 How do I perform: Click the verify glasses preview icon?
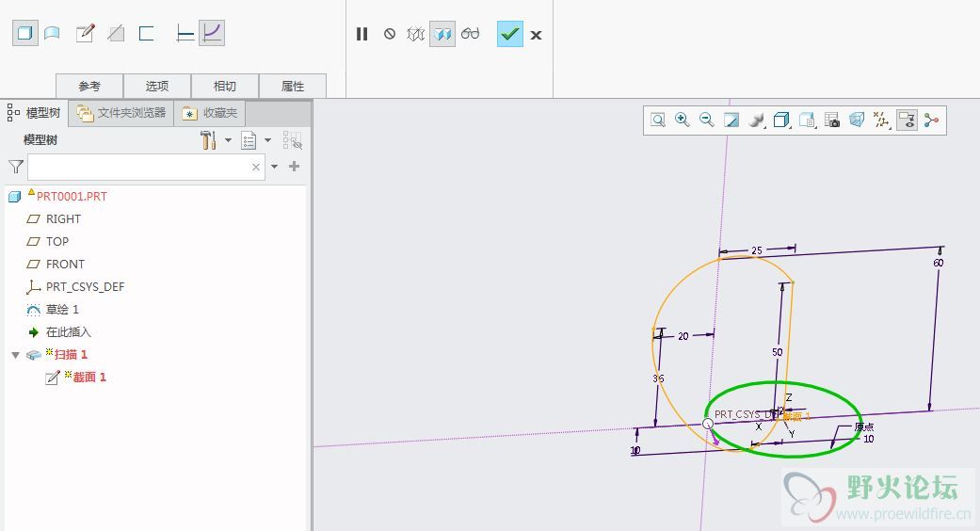click(x=470, y=34)
